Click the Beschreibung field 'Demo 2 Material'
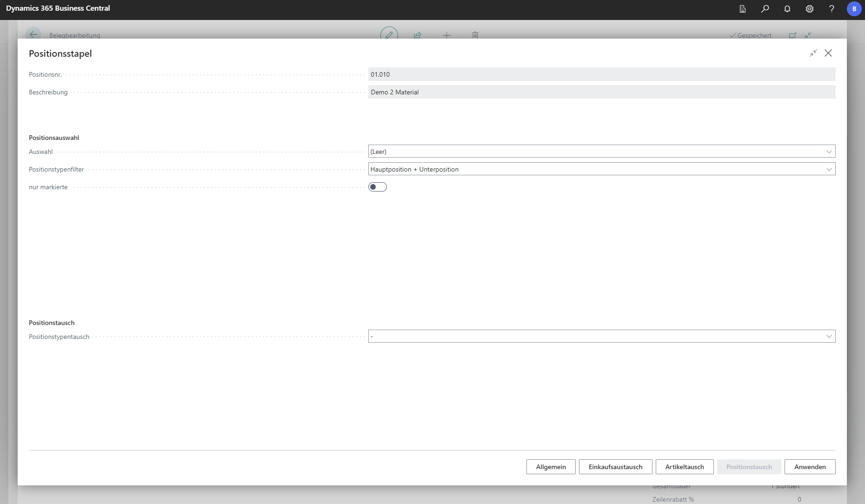The height and width of the screenshot is (504, 865). (601, 92)
